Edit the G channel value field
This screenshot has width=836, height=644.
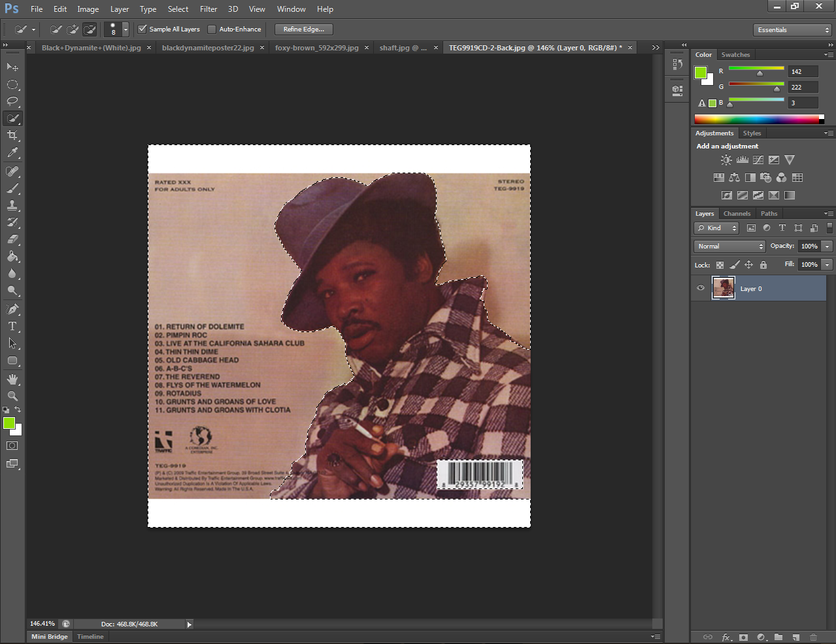coord(803,87)
